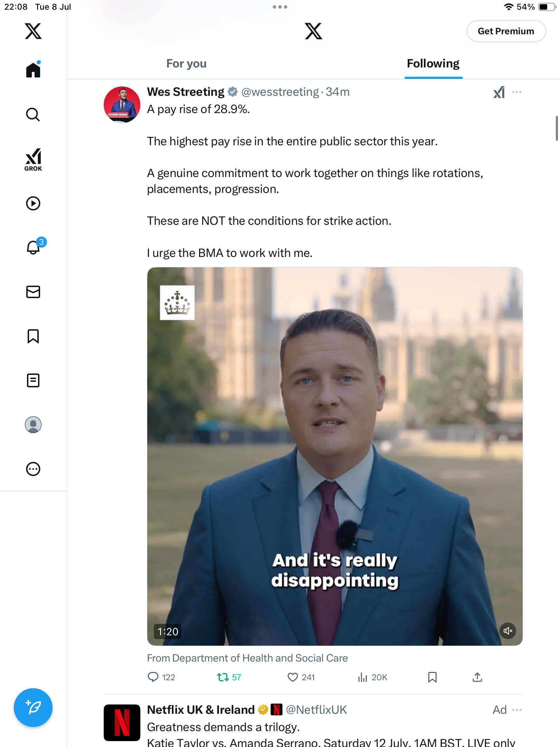560x747 pixels.
Task: Click the Get Premium button
Action: tap(506, 31)
